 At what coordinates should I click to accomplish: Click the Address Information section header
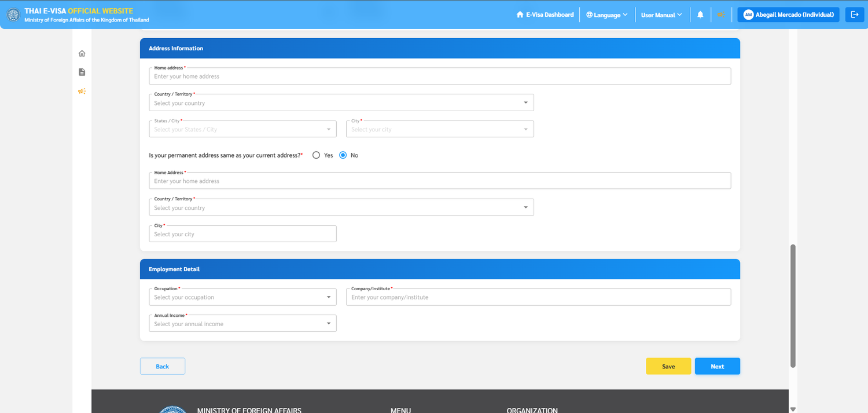[440, 48]
